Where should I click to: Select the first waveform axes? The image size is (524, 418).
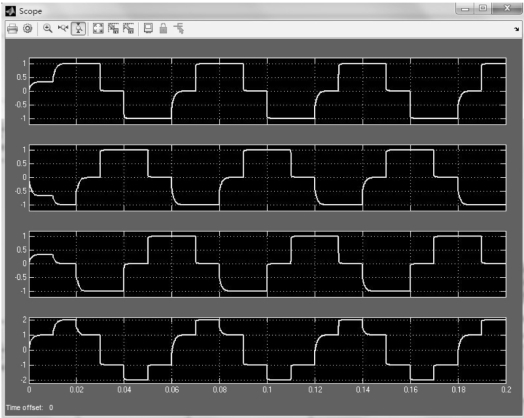point(268,91)
